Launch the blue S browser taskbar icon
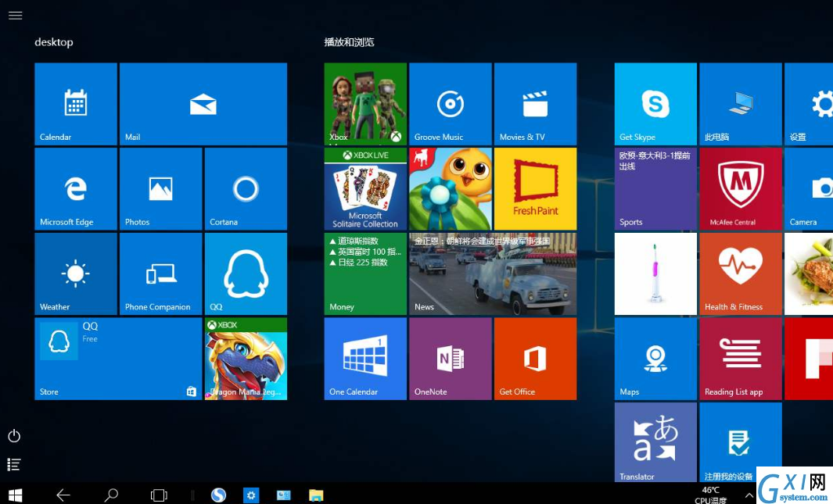This screenshot has height=504, width=833. [218, 495]
